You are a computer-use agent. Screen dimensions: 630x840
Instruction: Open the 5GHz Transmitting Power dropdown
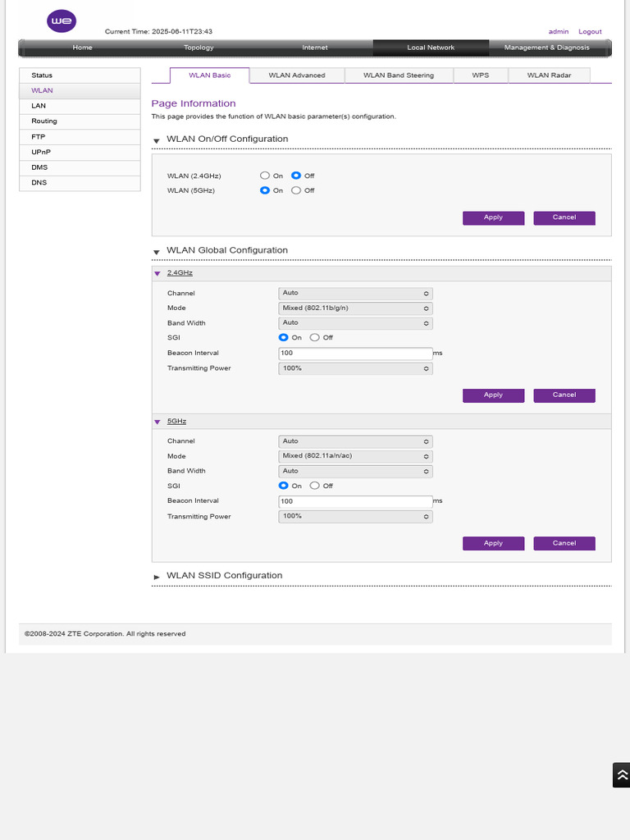355,517
